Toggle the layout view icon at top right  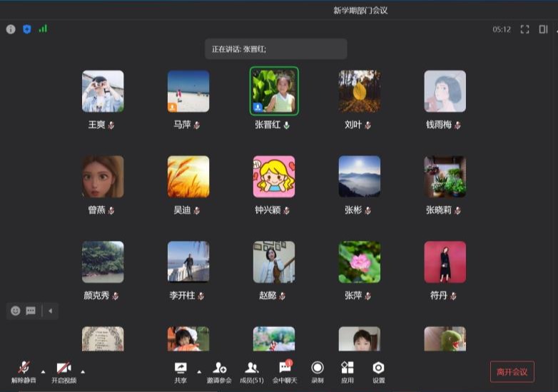pyautogui.click(x=543, y=29)
